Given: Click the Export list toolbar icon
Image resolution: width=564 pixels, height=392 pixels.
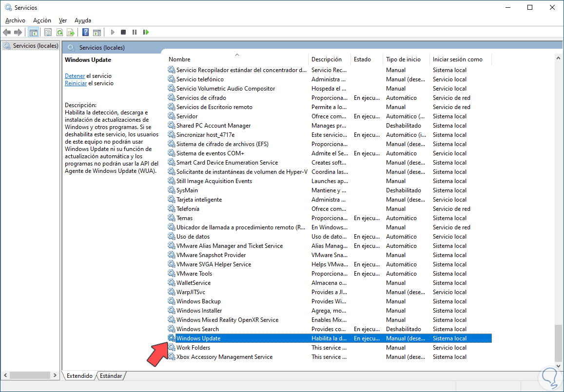Looking at the screenshot, I should coord(71,32).
